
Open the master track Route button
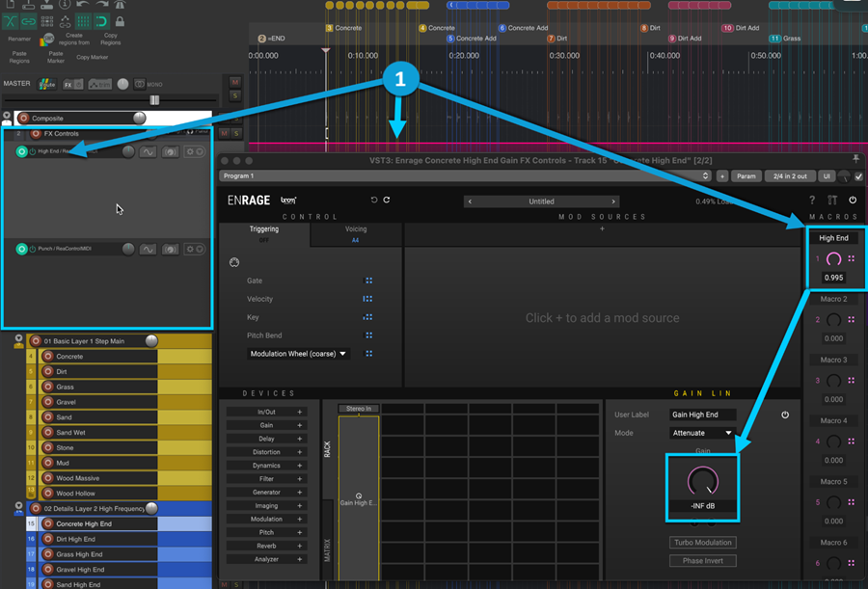click(47, 84)
